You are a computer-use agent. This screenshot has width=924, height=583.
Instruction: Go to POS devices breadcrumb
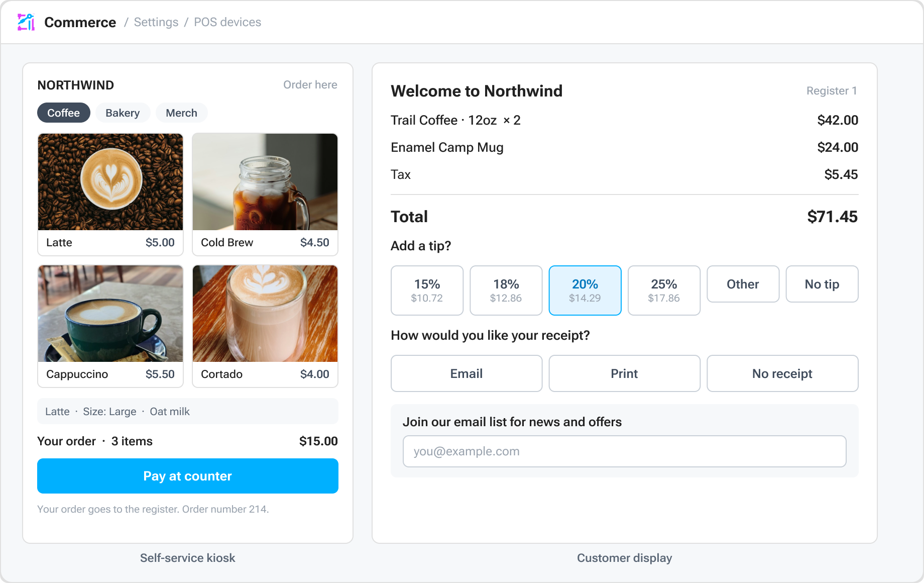pos(227,22)
